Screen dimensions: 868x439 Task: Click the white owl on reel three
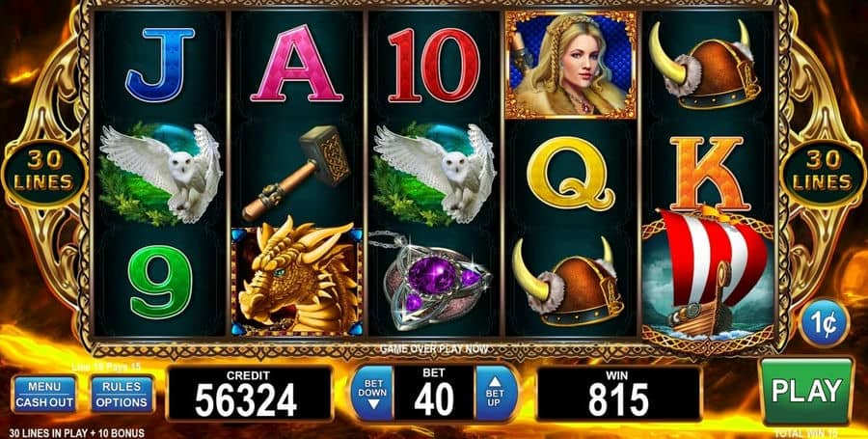click(x=433, y=174)
